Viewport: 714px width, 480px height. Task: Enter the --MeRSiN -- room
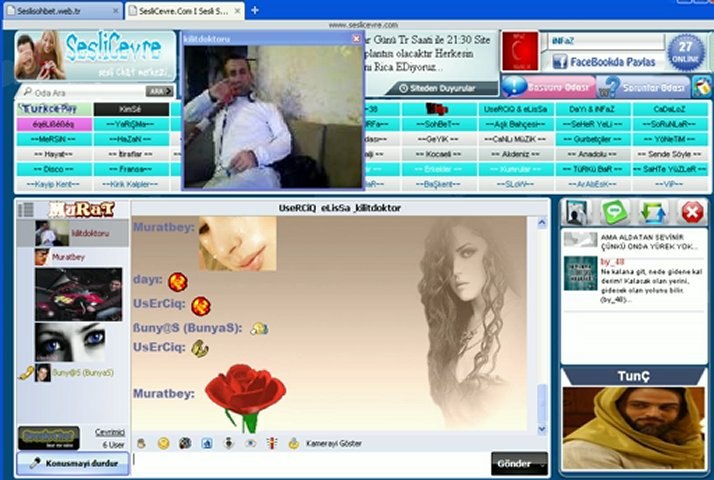click(x=54, y=139)
